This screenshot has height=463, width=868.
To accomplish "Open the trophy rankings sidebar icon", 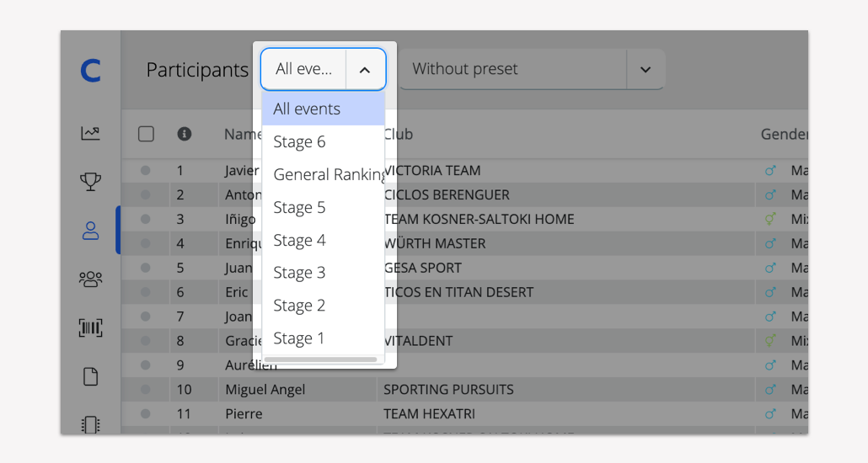I will tap(90, 182).
